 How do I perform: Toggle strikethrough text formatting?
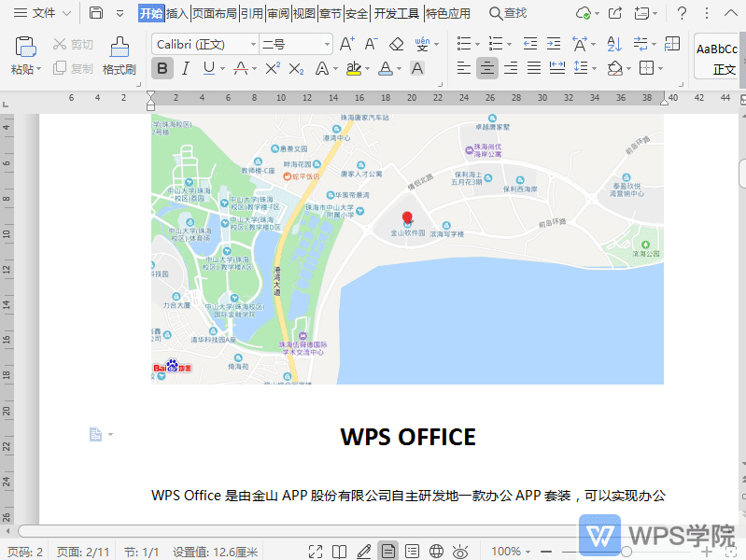click(241, 69)
